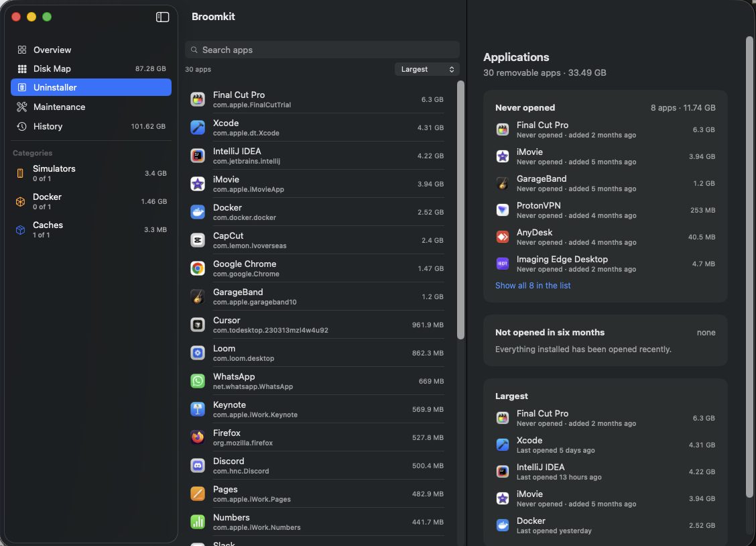Select the '8 apps · 11.74 GB' summary
The height and width of the screenshot is (546, 756).
tap(683, 107)
